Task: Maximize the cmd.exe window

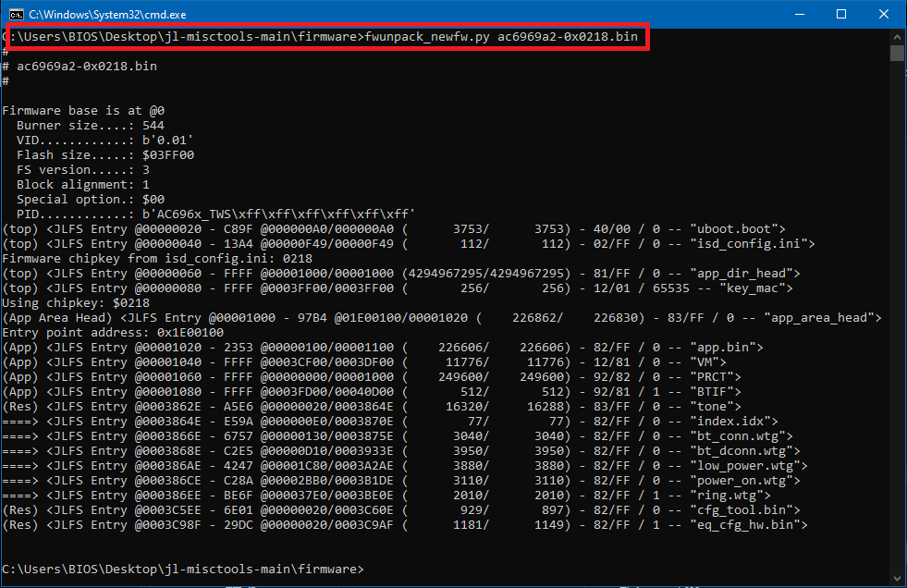Action: (841, 14)
